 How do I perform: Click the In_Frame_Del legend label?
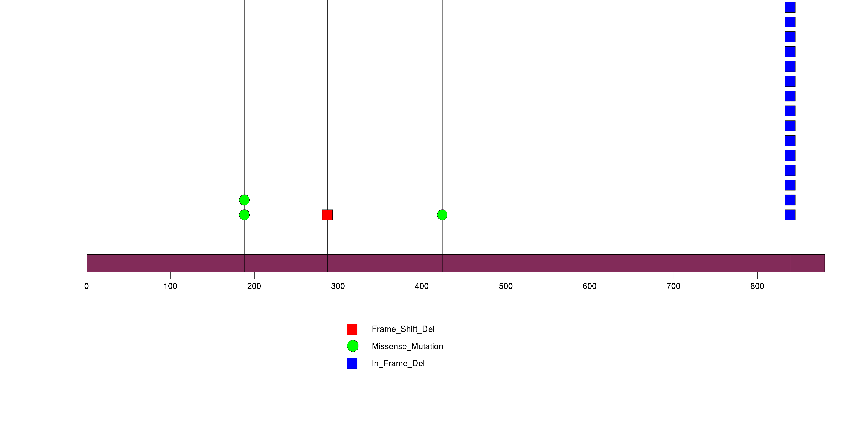tap(398, 363)
